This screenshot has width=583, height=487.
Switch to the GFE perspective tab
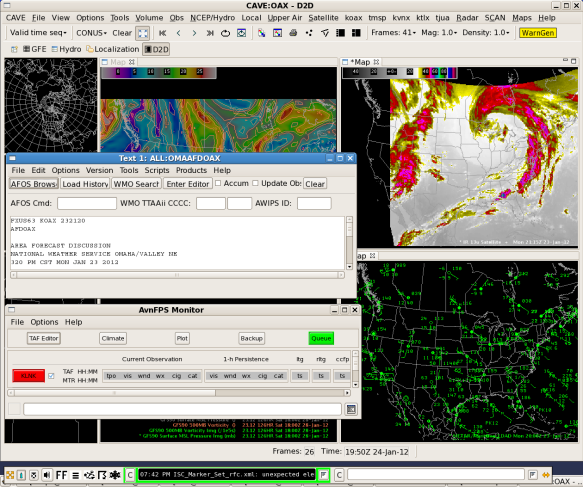[35, 49]
